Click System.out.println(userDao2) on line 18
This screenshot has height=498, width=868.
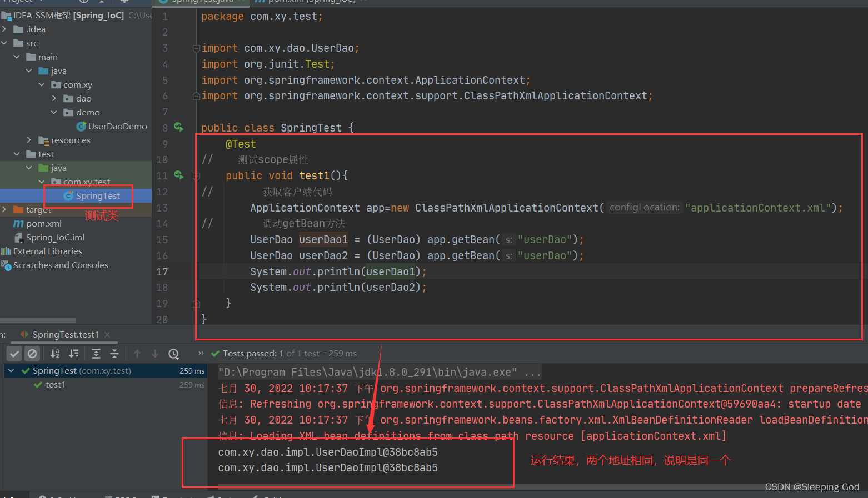(x=338, y=287)
